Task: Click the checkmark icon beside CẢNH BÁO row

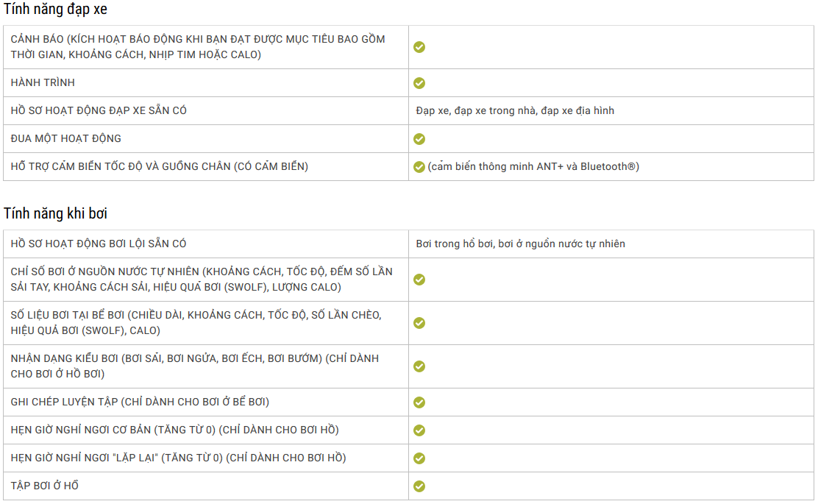Action: (x=419, y=47)
